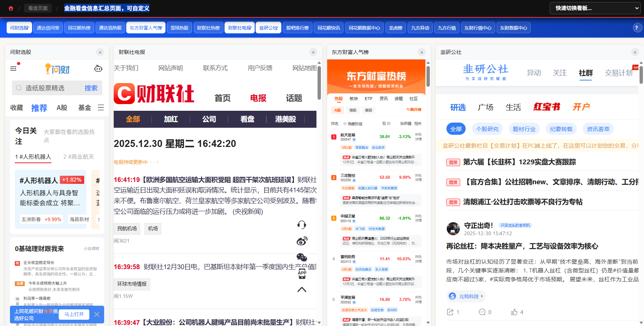Click the 财联社 panel vertical scrollbar

[319, 83]
